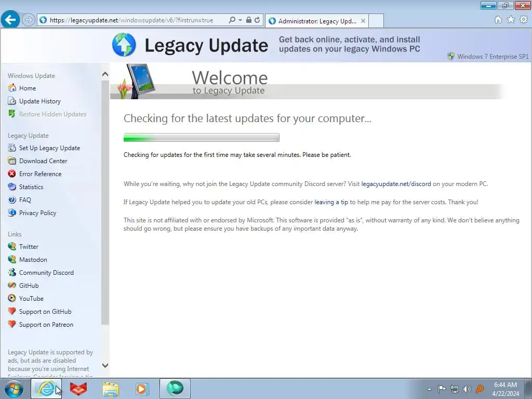Viewport: 532px width, 399px height.
Task: Open Favorites star icon
Action: 511,20
